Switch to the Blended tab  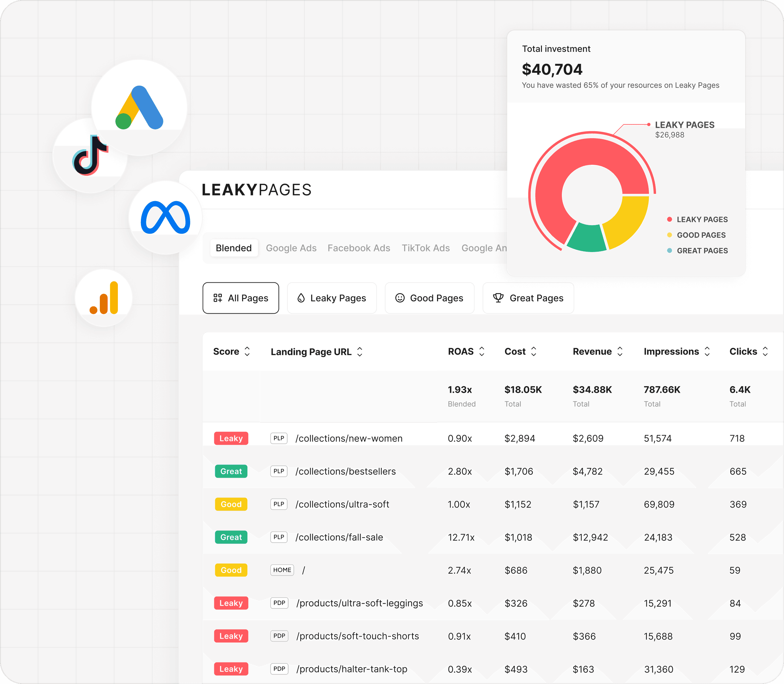pos(234,248)
